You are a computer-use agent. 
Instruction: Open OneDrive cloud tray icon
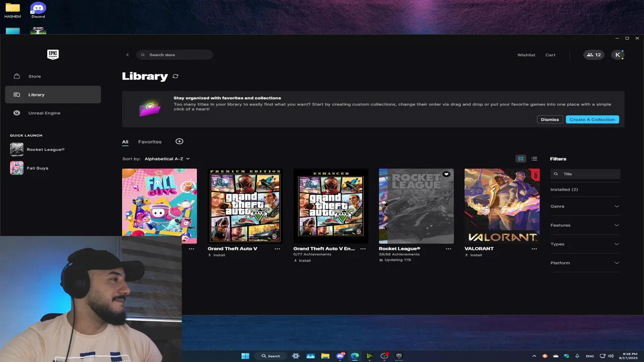[x=555, y=356]
